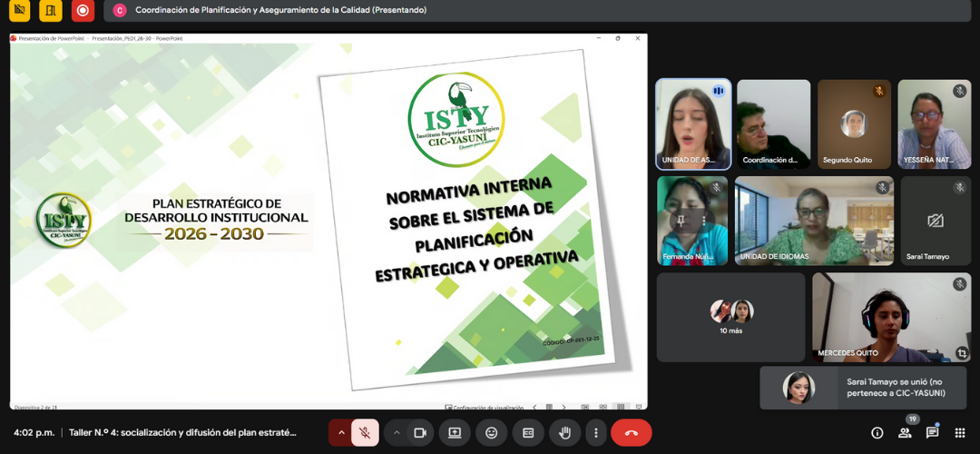This screenshot has height=454, width=980.
Task: Open the three-dot more options menu
Action: [595, 433]
